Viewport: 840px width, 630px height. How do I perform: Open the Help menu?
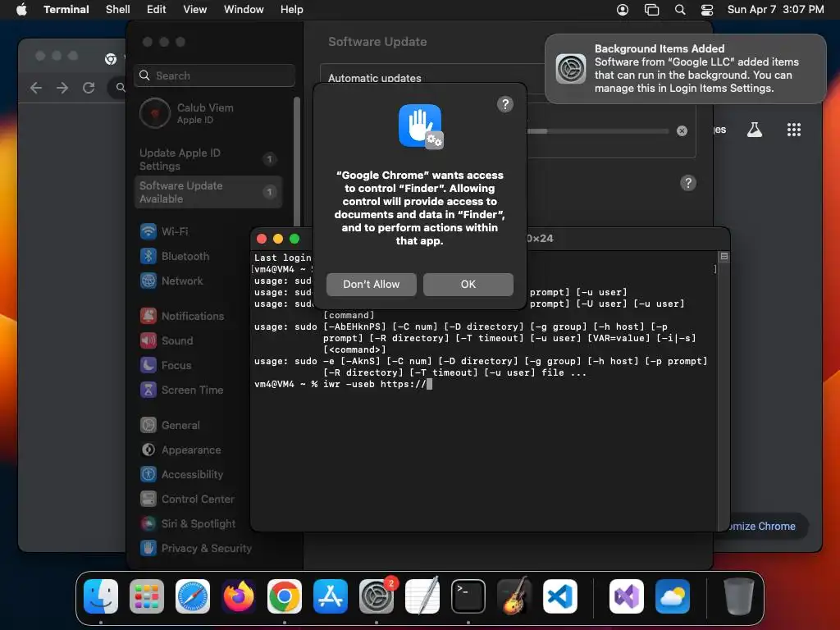292,10
